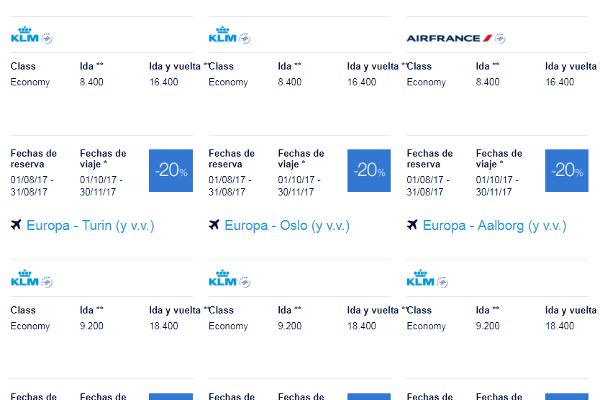Click the -20% badge in the first card

tap(171, 170)
